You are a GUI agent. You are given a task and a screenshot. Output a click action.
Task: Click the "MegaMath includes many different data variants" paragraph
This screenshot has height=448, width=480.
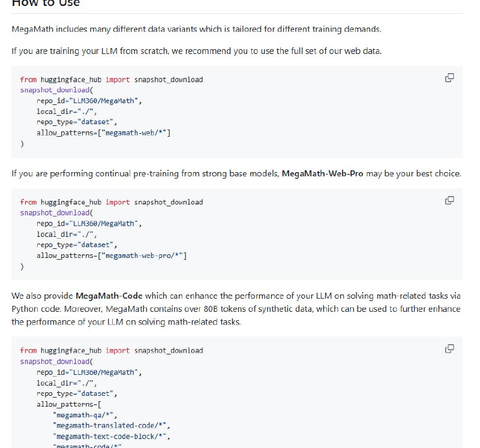click(x=196, y=29)
